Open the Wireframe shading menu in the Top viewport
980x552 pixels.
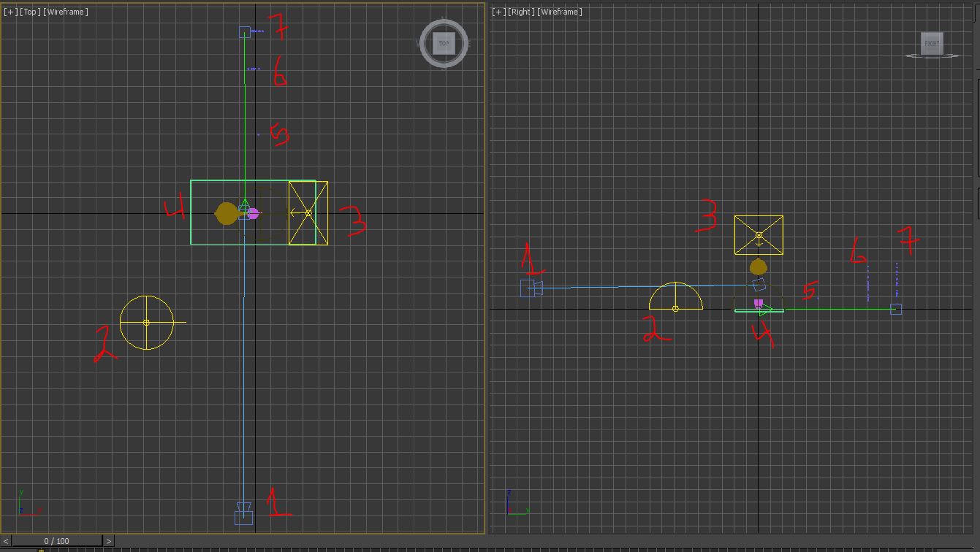[67, 12]
